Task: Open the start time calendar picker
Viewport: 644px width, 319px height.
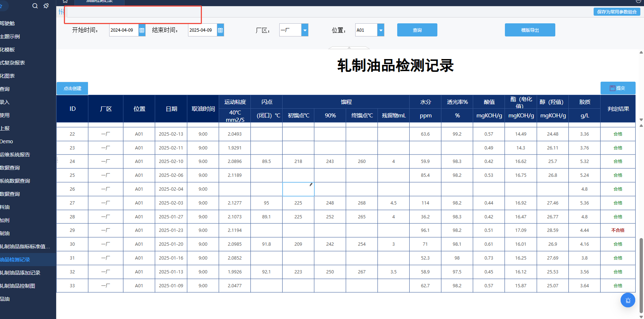Action: (x=142, y=30)
